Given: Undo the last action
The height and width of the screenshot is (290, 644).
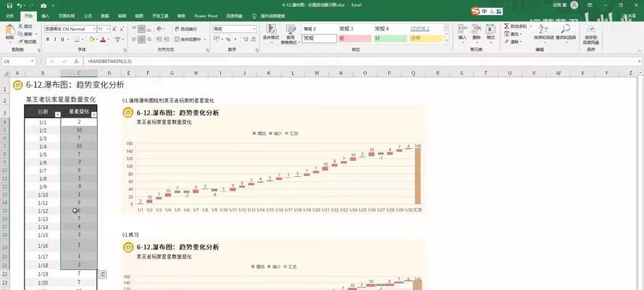Looking at the screenshot, I should pos(20,6).
